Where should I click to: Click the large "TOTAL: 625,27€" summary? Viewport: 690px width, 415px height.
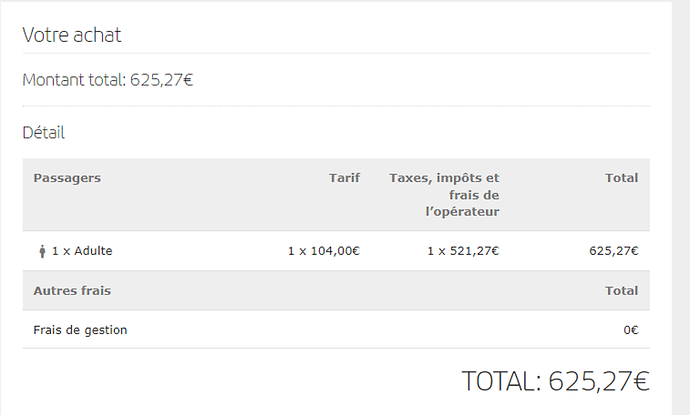tap(555, 381)
